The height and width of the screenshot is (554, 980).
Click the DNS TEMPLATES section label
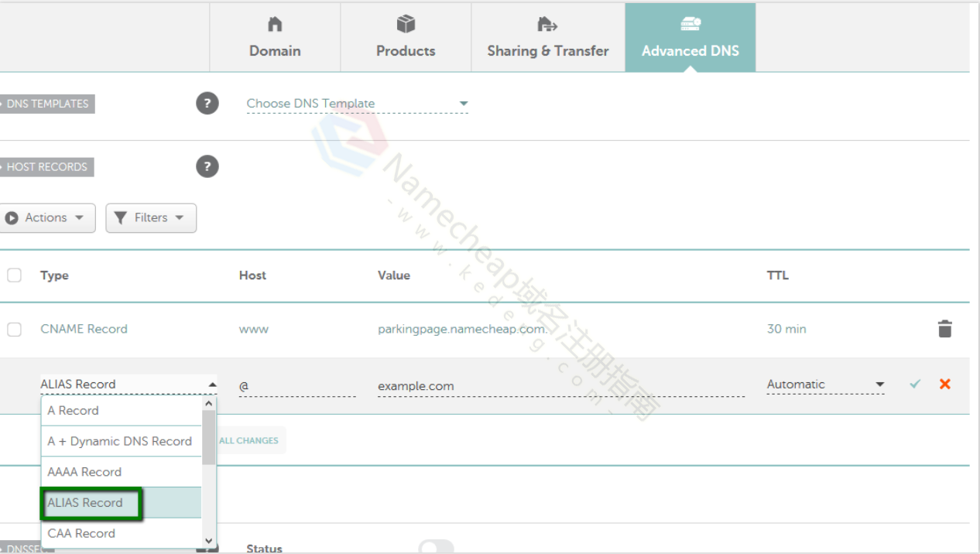click(46, 104)
